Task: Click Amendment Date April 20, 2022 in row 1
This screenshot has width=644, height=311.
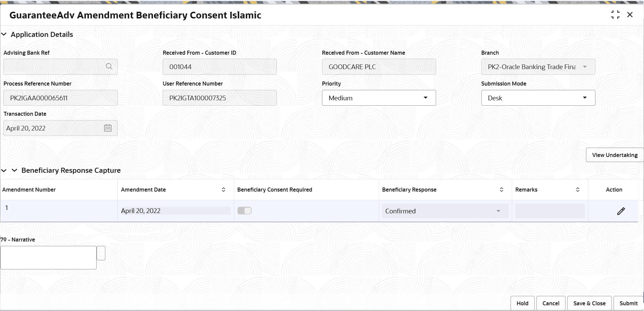Action: pyautogui.click(x=175, y=211)
